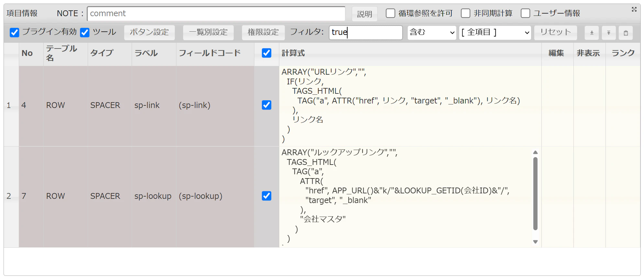The image size is (644, 280).
Task: Click the 説明 button
Action: click(365, 14)
